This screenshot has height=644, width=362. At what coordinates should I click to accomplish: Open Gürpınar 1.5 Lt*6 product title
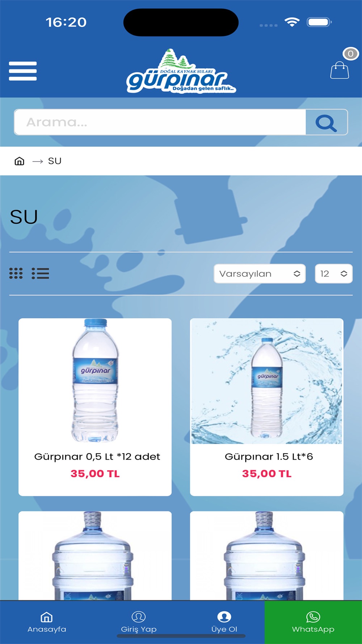point(269,456)
